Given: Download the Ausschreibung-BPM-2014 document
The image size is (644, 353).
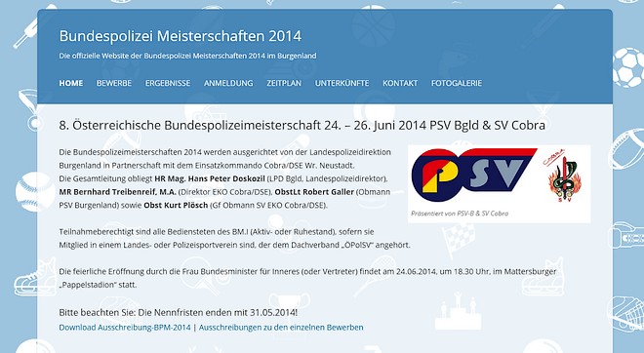Looking at the screenshot, I should coord(125,327).
